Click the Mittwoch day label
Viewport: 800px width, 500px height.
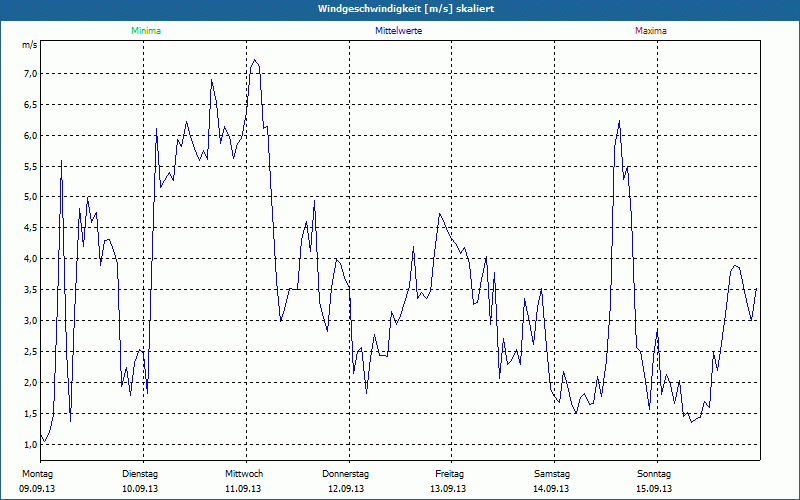click(x=244, y=474)
